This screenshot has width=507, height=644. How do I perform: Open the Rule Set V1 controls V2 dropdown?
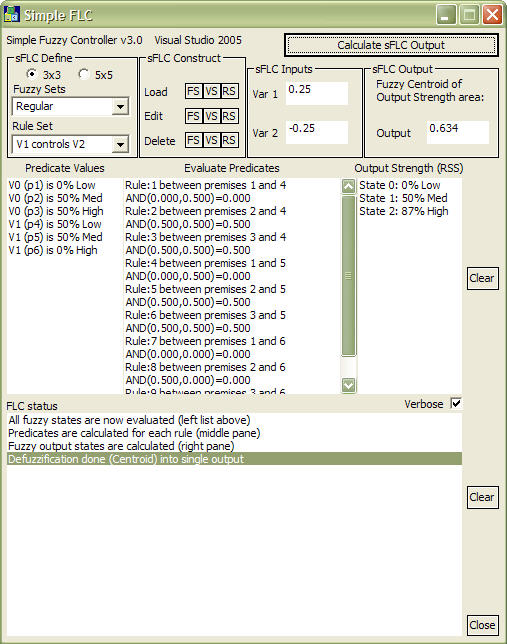(120, 145)
